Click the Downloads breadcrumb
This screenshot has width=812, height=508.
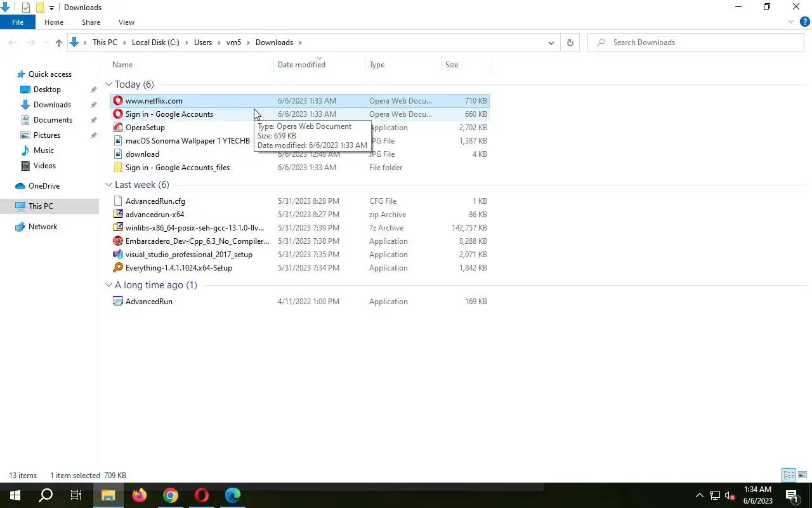[274, 43]
